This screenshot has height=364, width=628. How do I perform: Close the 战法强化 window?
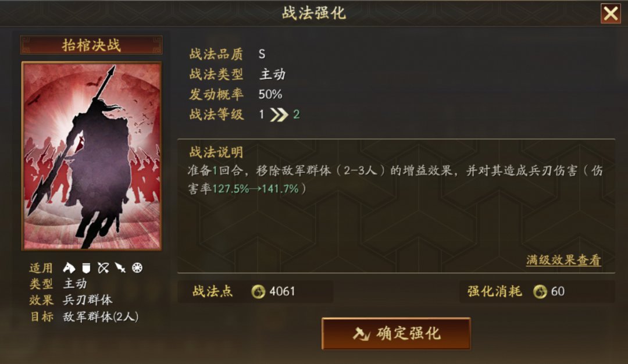[x=611, y=13]
